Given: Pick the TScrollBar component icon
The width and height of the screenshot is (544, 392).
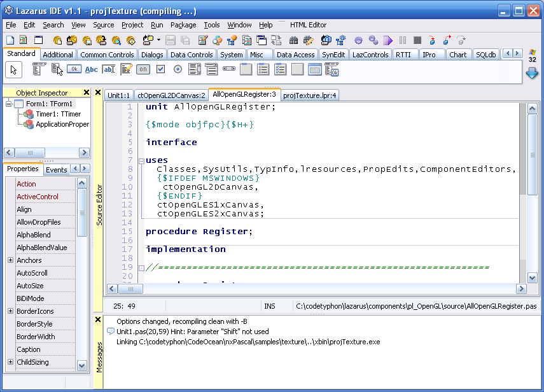Looking at the screenshot, I should tap(228, 69).
